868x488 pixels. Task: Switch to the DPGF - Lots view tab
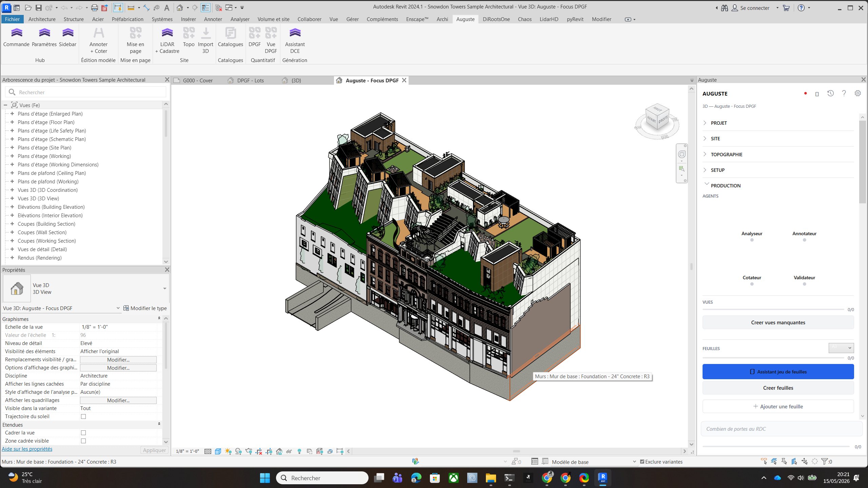coord(250,80)
